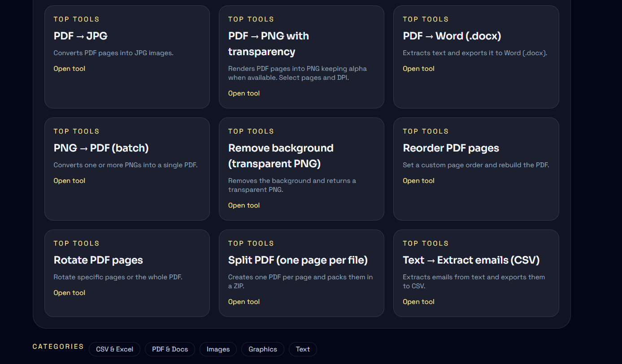The image size is (622, 364).
Task: Click the Rotate PDF pages card
Action: 127,273
